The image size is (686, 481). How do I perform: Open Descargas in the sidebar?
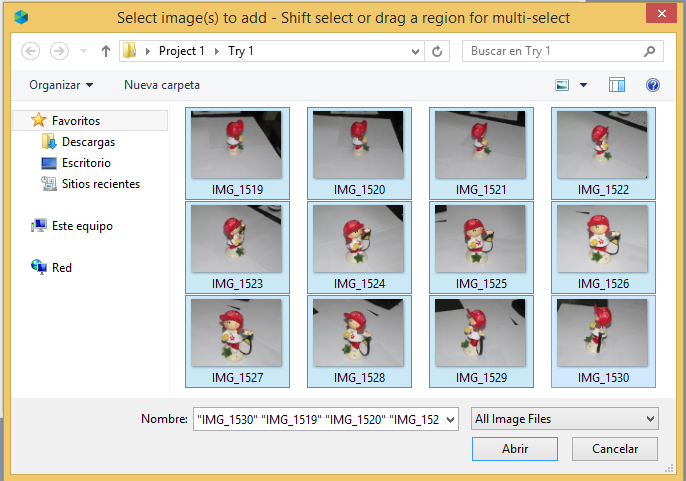coord(88,142)
